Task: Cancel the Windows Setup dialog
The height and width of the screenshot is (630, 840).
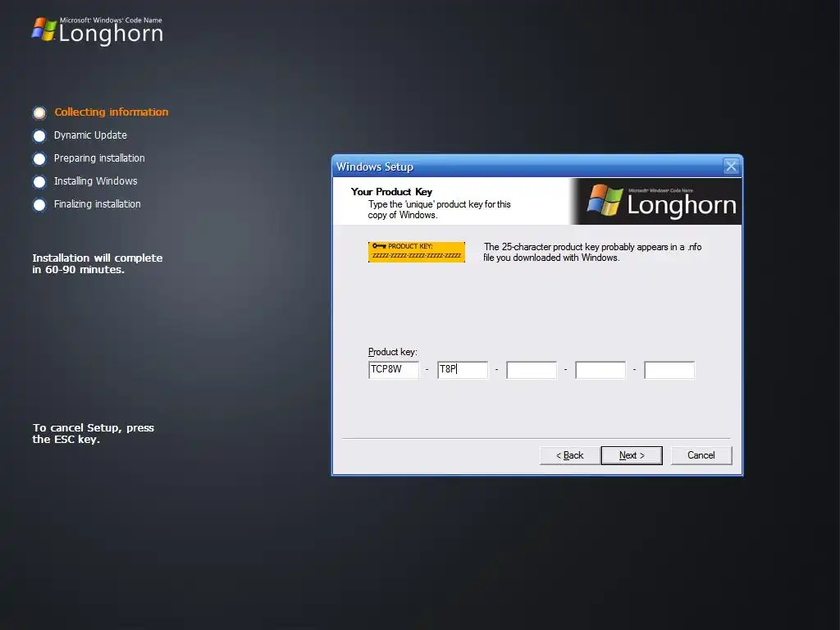Action: (x=701, y=455)
